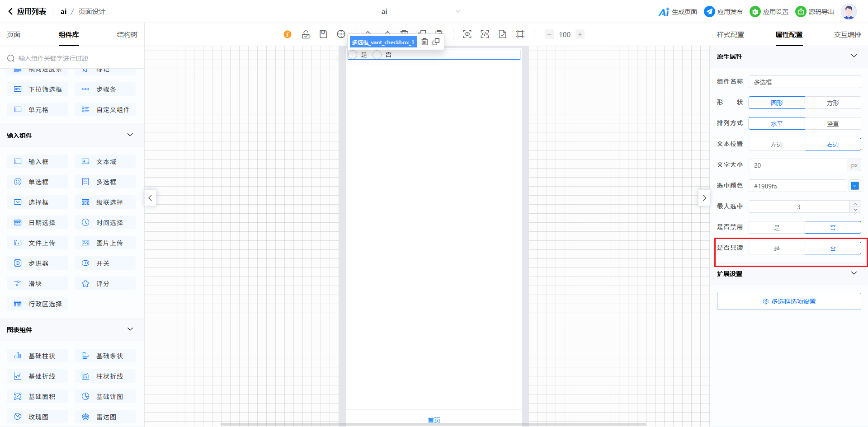
Task: Click the save icon in toolbar
Action: tap(323, 34)
